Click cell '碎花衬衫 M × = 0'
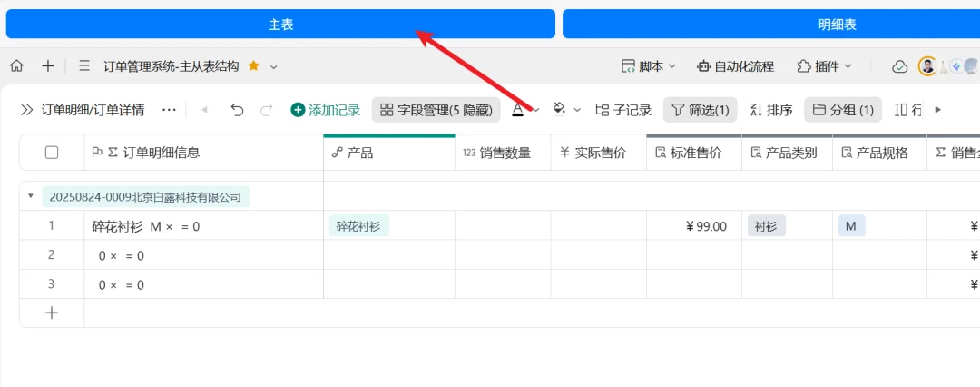980x387 pixels. 204,226
